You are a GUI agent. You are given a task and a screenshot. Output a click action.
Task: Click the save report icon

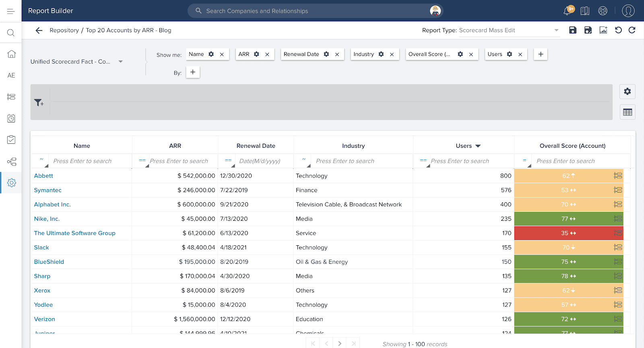[x=573, y=30]
